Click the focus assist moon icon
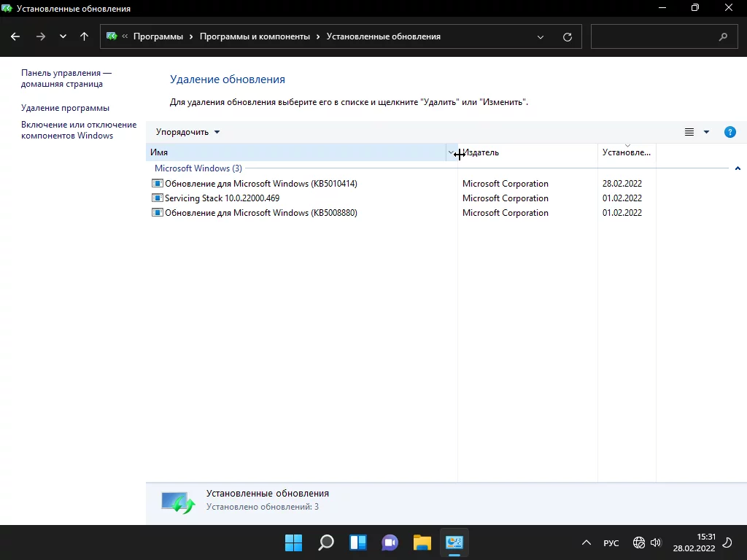This screenshot has width=747, height=560. (x=727, y=542)
